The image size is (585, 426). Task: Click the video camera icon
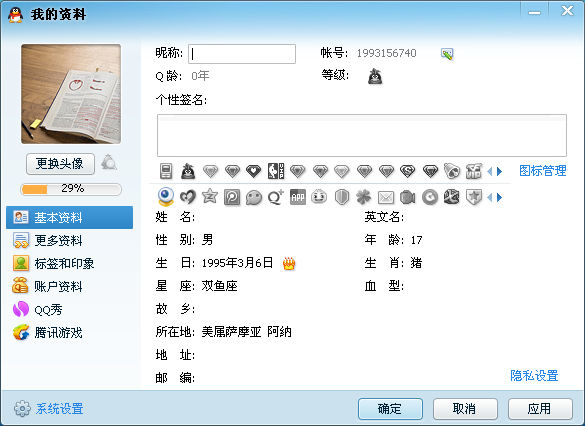408,197
